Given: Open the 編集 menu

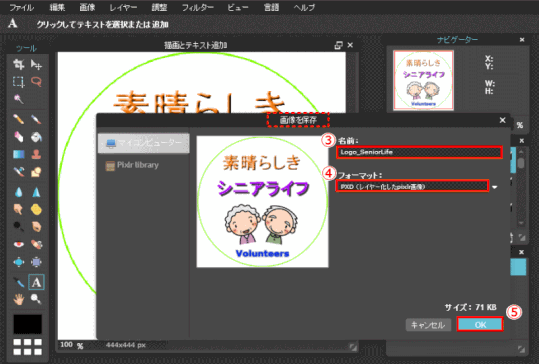Looking at the screenshot, I should click(57, 7).
